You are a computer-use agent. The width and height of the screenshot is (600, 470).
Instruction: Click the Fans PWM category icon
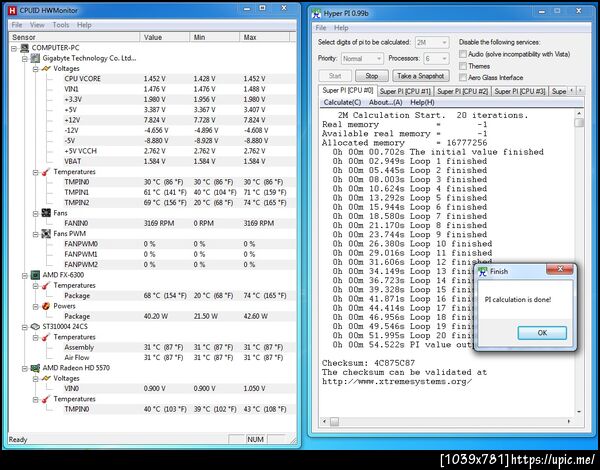[x=46, y=233]
